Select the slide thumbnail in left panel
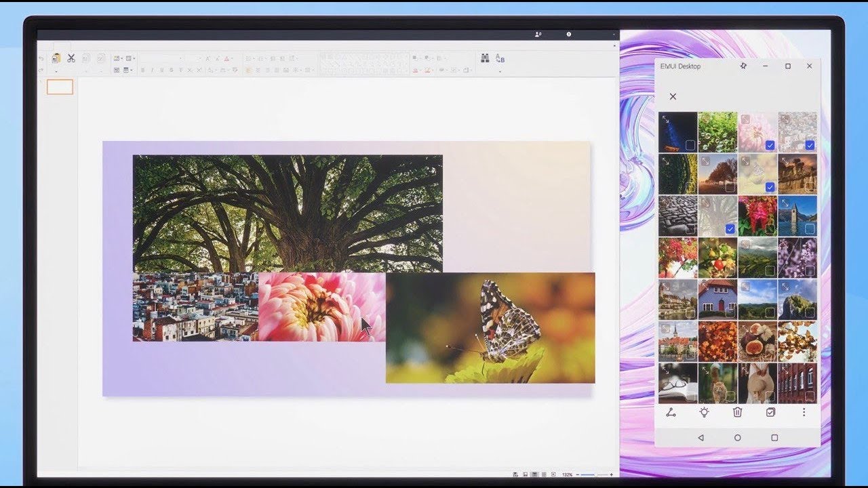The height and width of the screenshot is (488, 868). pyautogui.click(x=60, y=87)
